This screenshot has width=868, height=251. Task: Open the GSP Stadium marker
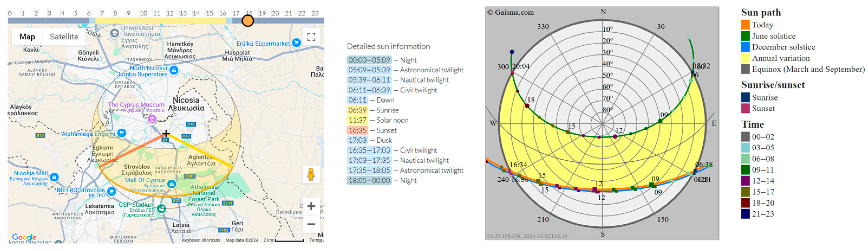pos(162,209)
